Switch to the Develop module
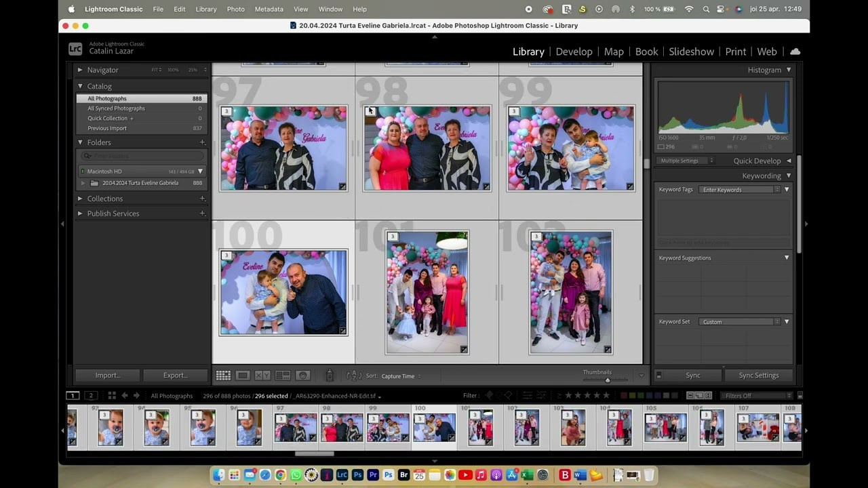 pyautogui.click(x=574, y=52)
